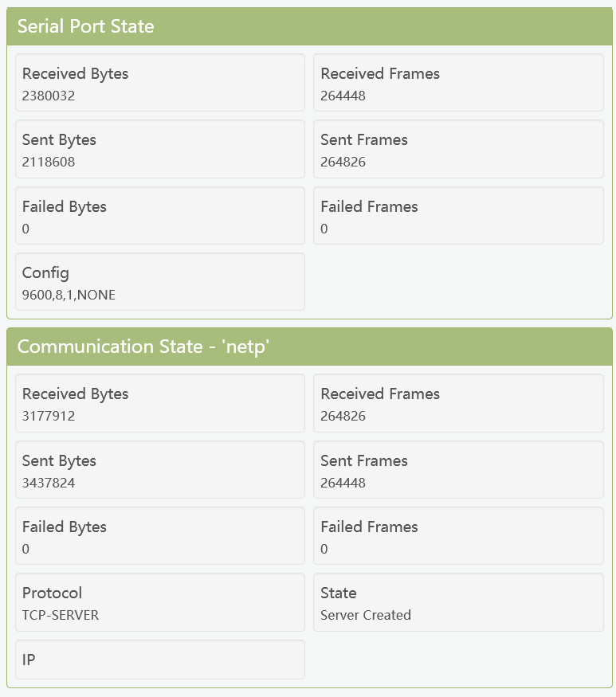The width and height of the screenshot is (616, 697).
Task: Click the Config label in serial panel
Action: click(45, 272)
